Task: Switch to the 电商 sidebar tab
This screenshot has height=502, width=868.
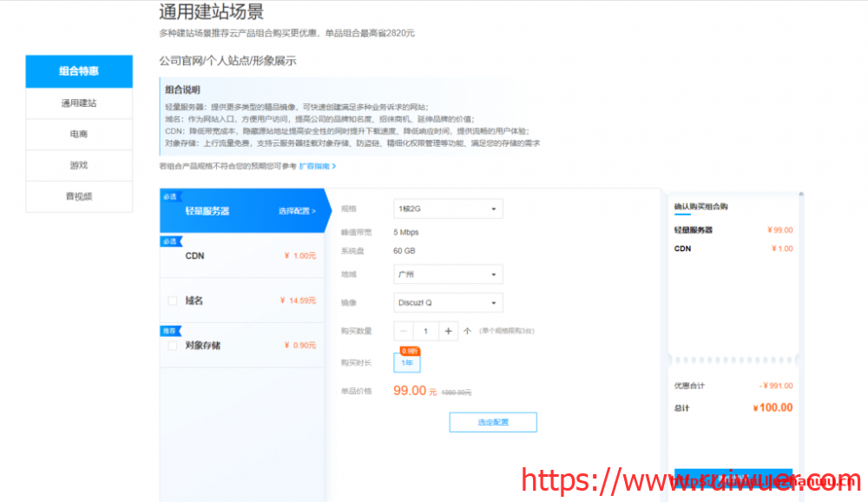Action: tap(79, 135)
